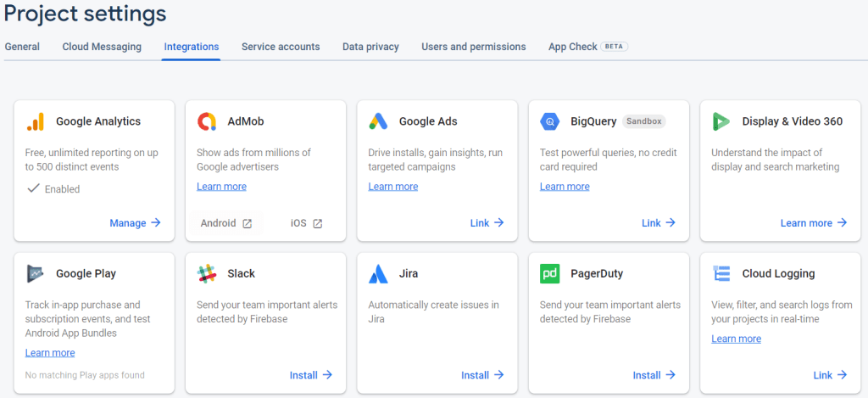Click the Google Ads card title

coord(428,121)
